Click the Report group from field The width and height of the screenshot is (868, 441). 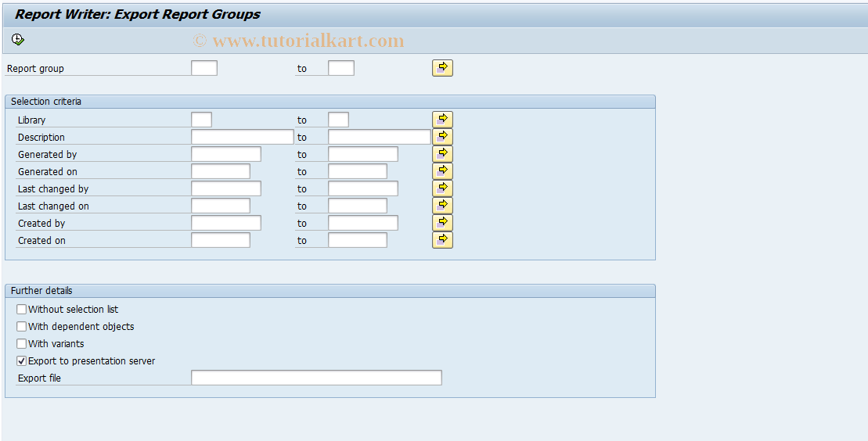click(x=204, y=68)
